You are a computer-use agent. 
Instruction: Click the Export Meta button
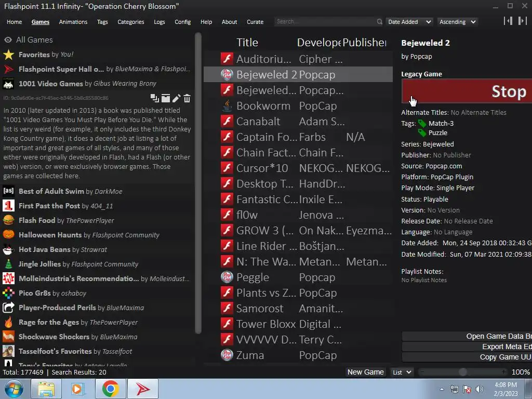[467, 347]
